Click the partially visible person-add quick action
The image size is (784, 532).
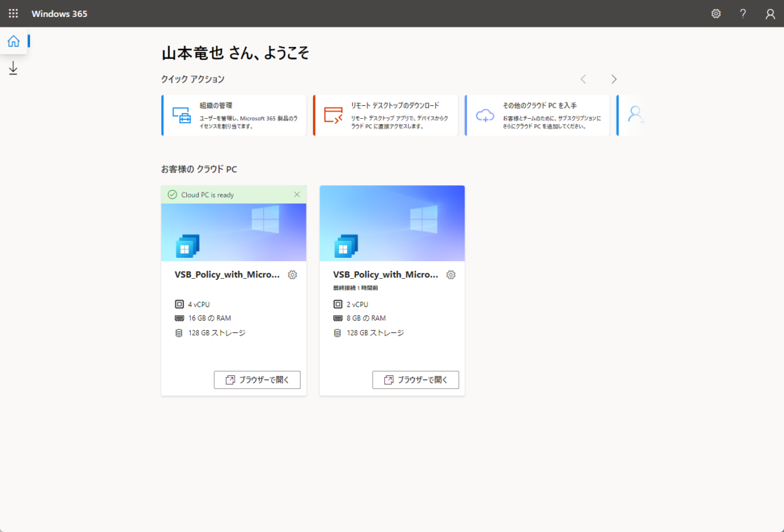click(x=631, y=116)
